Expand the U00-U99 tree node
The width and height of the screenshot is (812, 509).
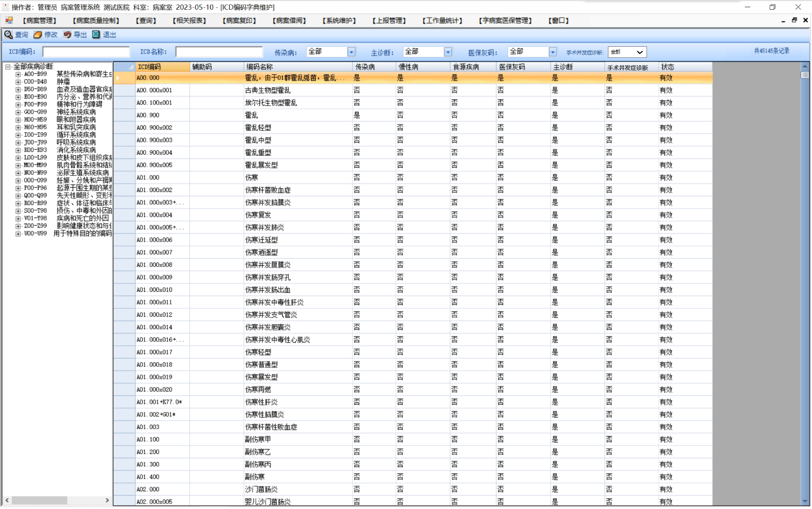pos(18,234)
